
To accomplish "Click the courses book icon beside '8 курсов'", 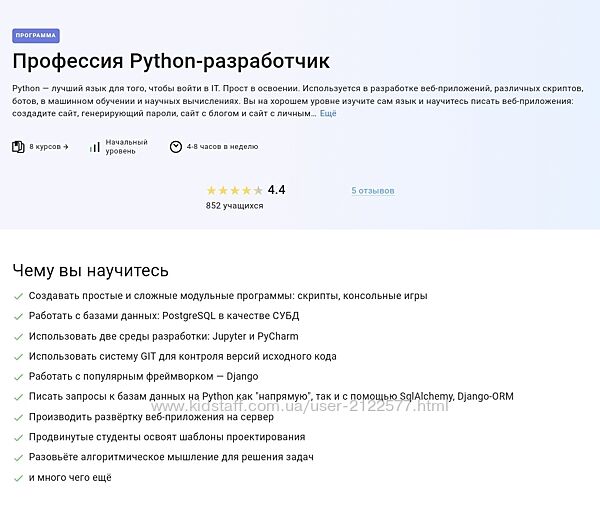I will (18, 147).
